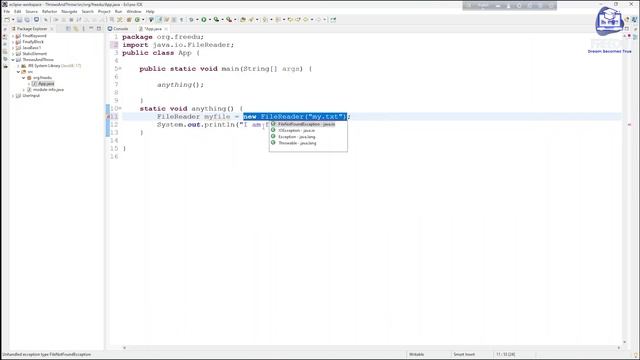Open the Edit menu
This screenshot has width=640, height=360.
tap(18, 11)
